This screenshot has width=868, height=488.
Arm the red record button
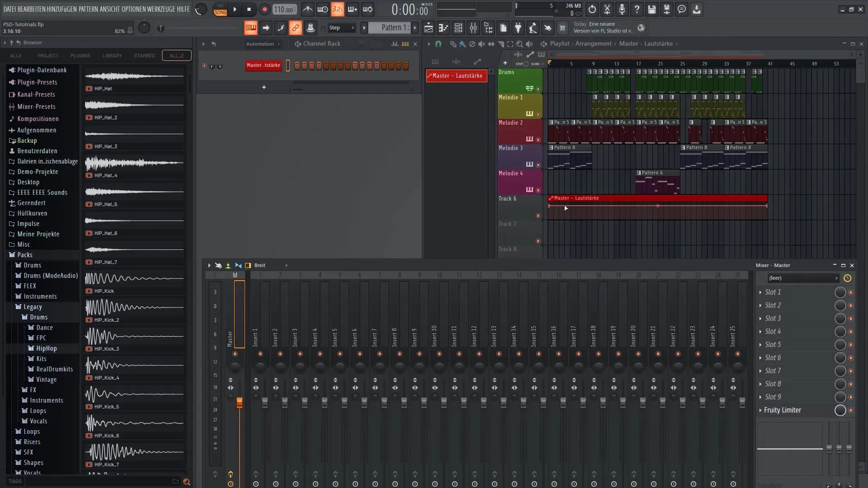pyautogui.click(x=264, y=9)
